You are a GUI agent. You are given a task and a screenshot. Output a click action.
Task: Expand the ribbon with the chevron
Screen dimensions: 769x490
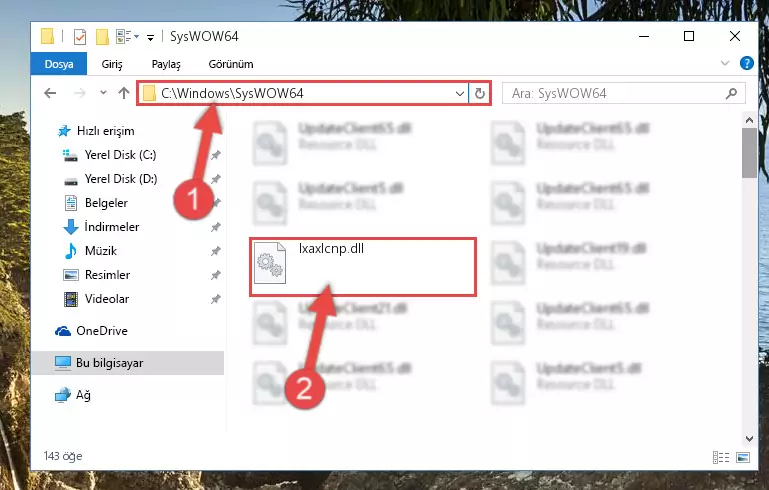pyautogui.click(x=725, y=63)
